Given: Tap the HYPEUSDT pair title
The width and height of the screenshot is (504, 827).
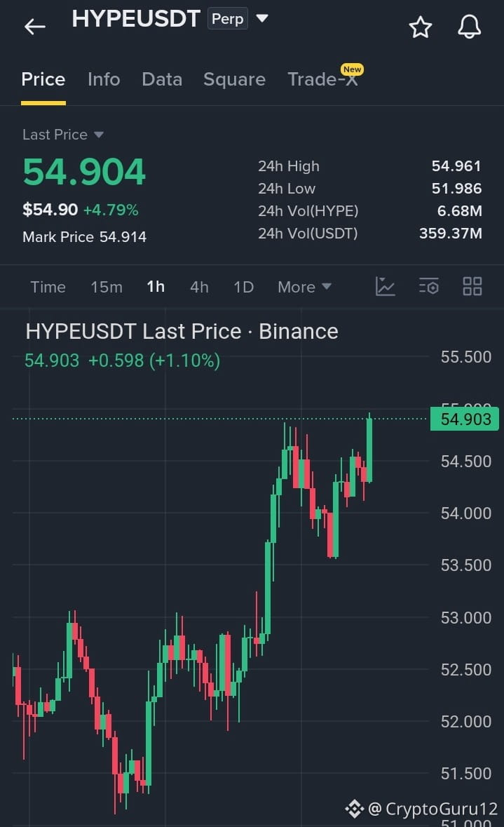Looking at the screenshot, I should pyautogui.click(x=136, y=19).
